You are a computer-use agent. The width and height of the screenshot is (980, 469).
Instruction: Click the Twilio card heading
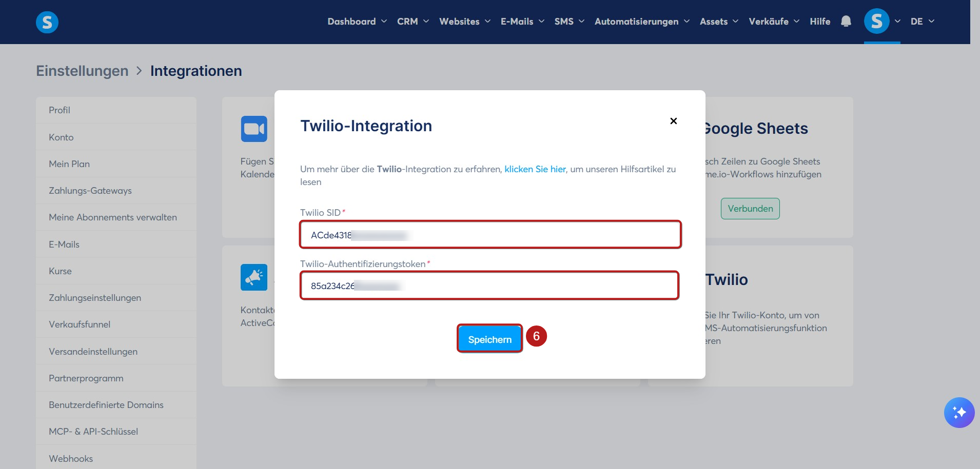pyautogui.click(x=727, y=280)
